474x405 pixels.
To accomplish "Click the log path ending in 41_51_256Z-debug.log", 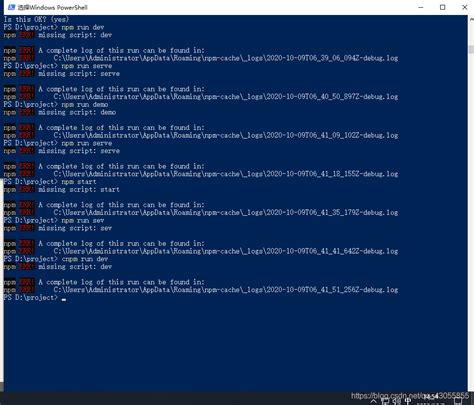I will point(226,290).
